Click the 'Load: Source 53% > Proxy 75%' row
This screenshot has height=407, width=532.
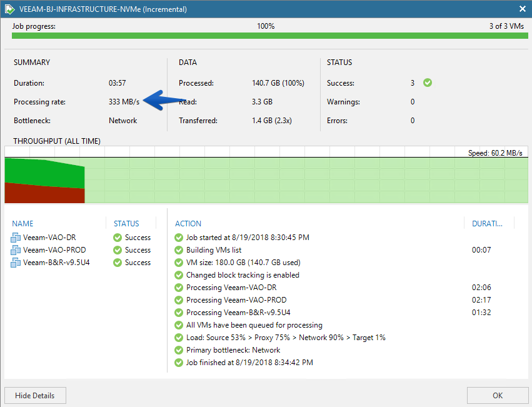[x=286, y=338]
